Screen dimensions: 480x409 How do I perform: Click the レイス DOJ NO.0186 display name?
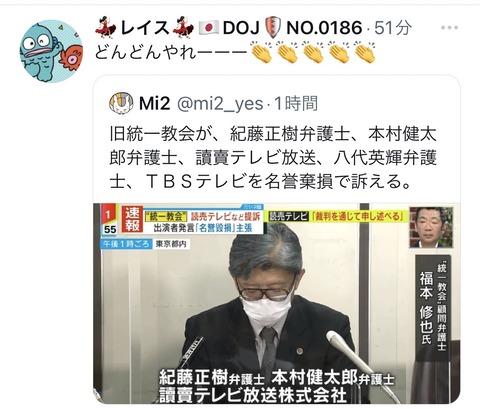[x=229, y=27]
